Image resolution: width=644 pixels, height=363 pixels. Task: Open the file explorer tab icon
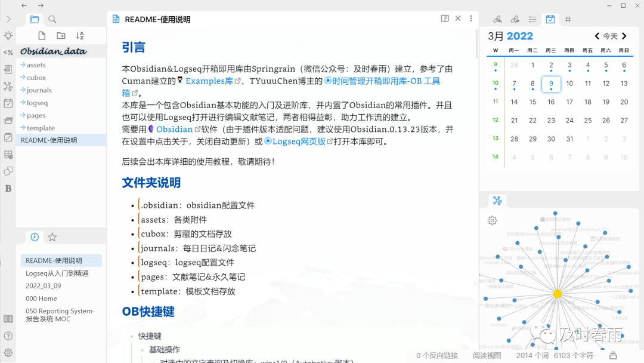tap(35, 19)
